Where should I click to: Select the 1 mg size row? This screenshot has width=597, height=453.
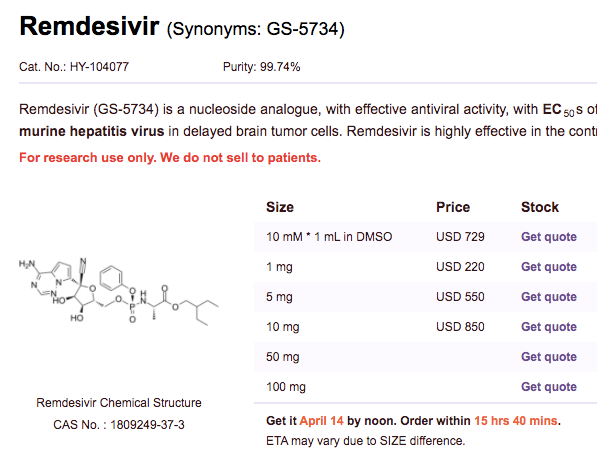pyautogui.click(x=425, y=267)
